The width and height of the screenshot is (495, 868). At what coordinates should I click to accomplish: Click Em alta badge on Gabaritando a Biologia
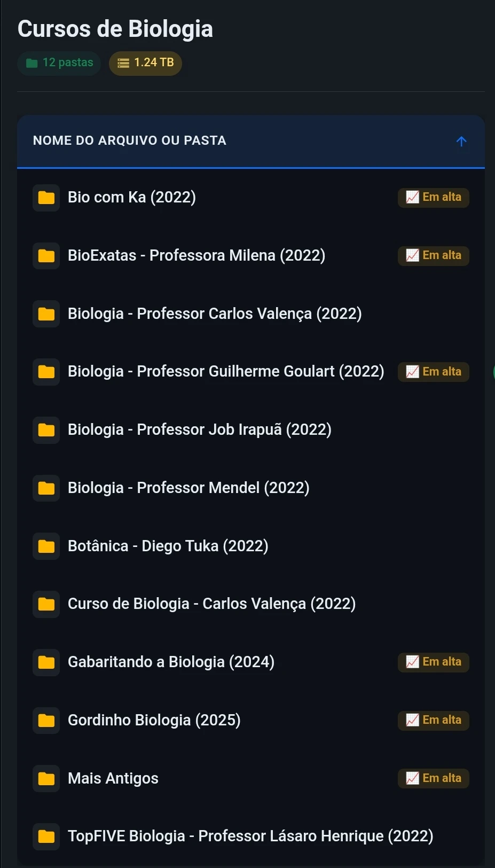tap(434, 662)
